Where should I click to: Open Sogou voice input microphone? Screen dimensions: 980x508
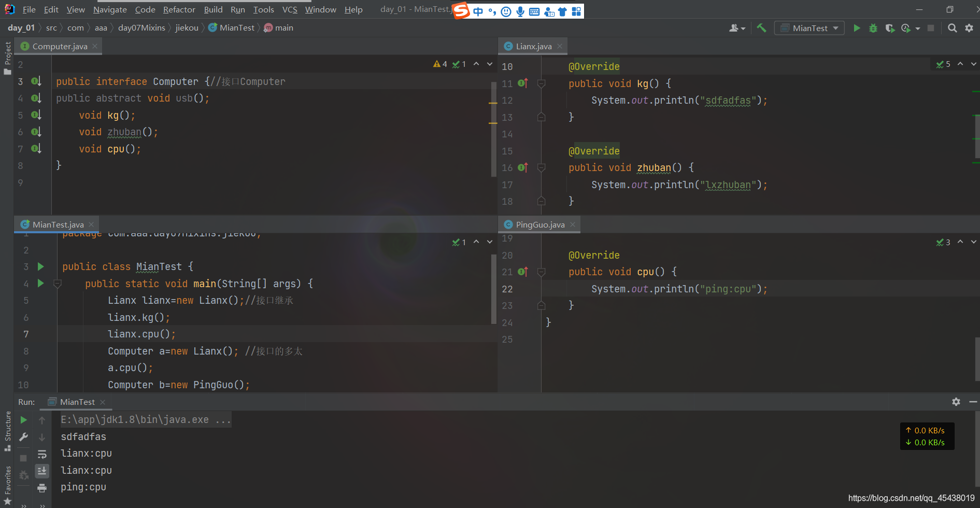pos(520,11)
